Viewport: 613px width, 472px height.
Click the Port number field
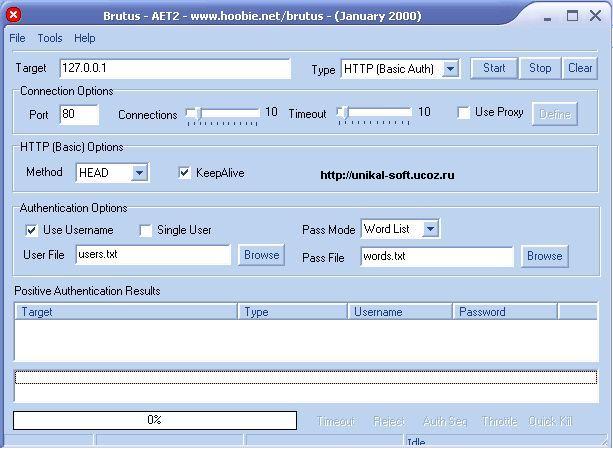click(x=79, y=115)
